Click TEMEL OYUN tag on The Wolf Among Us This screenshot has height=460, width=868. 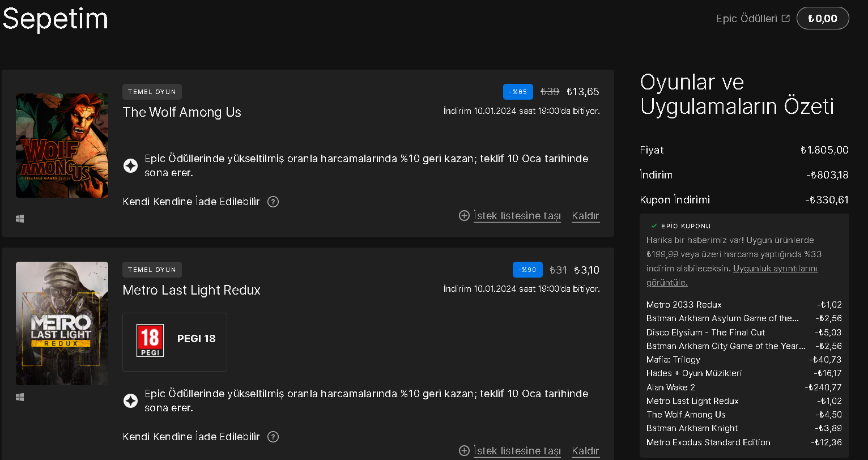pos(152,92)
